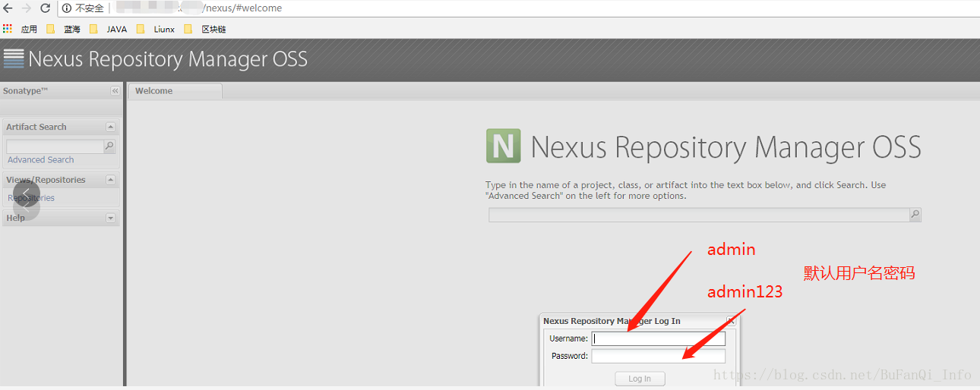
Task: Click the Username input field
Action: point(659,338)
